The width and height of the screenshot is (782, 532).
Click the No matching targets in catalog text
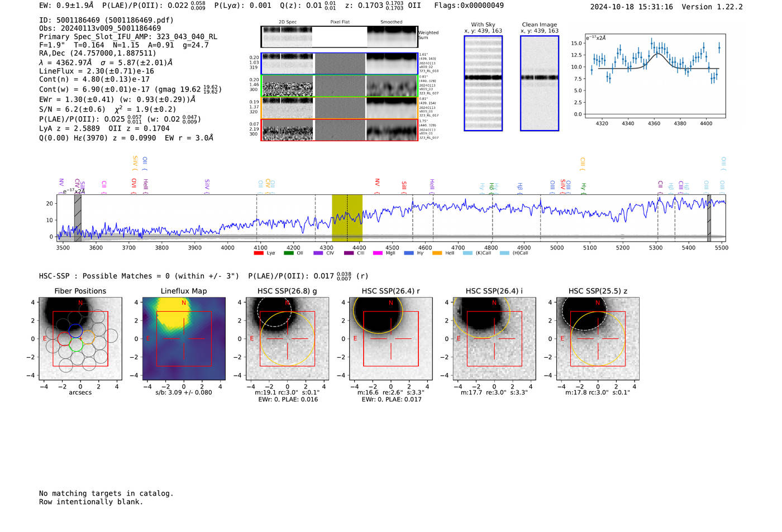[106, 493]
